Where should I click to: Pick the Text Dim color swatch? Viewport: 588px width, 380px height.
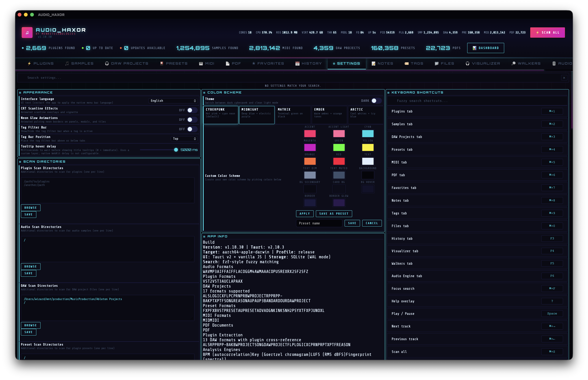310,175
